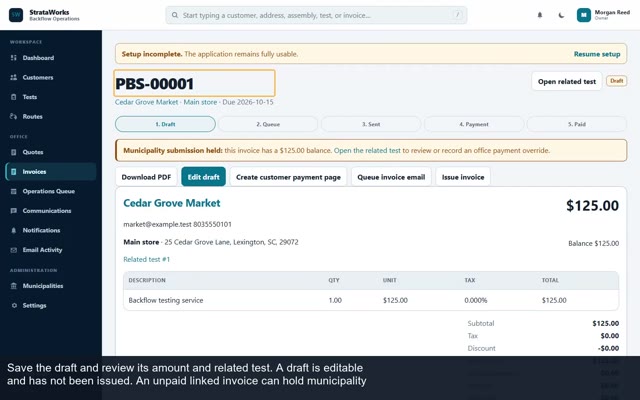Click the Municipalities building icon
The width and height of the screenshot is (640, 400).
(13, 286)
